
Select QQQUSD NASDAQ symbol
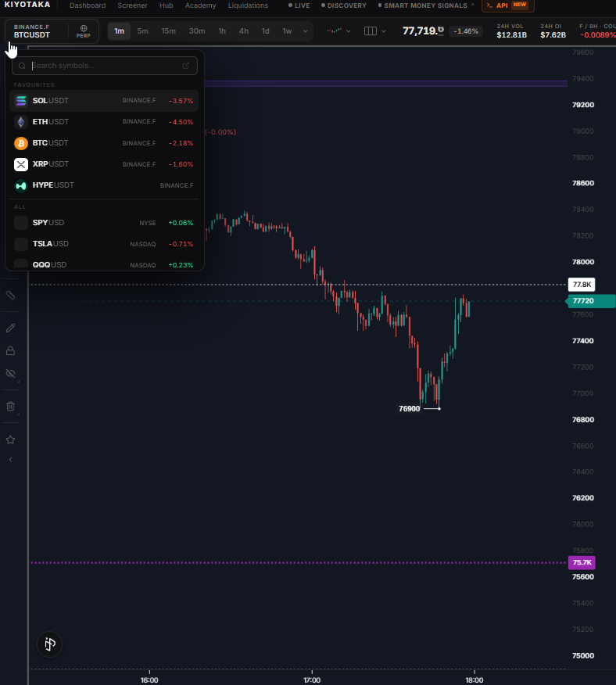click(x=104, y=265)
